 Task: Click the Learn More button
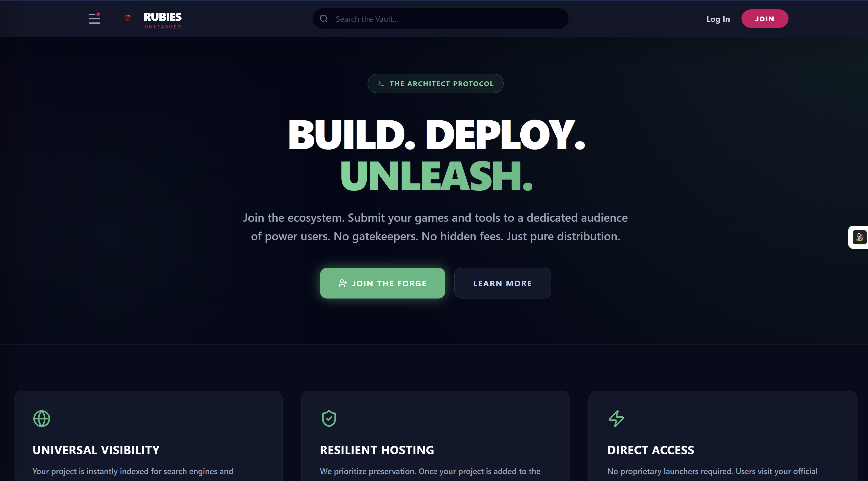pyautogui.click(x=503, y=283)
